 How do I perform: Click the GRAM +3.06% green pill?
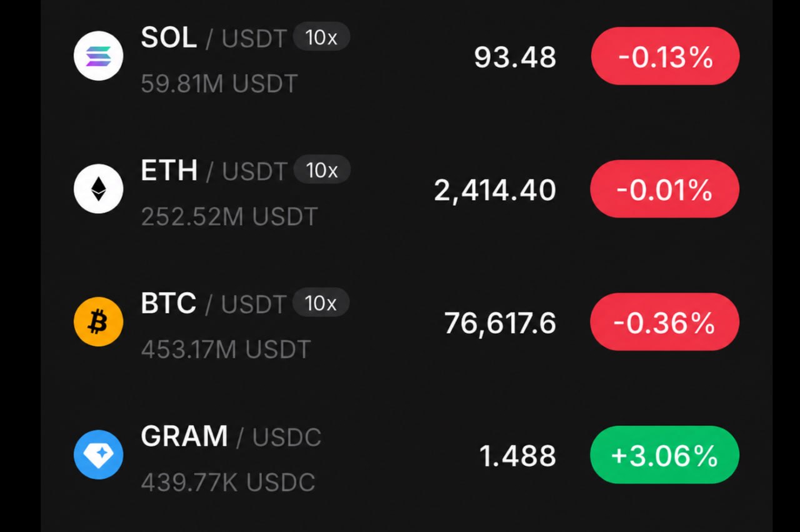(664, 455)
